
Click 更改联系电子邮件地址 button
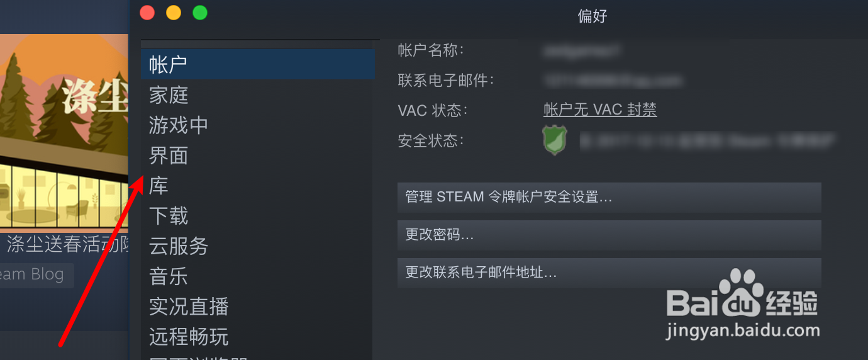609,273
